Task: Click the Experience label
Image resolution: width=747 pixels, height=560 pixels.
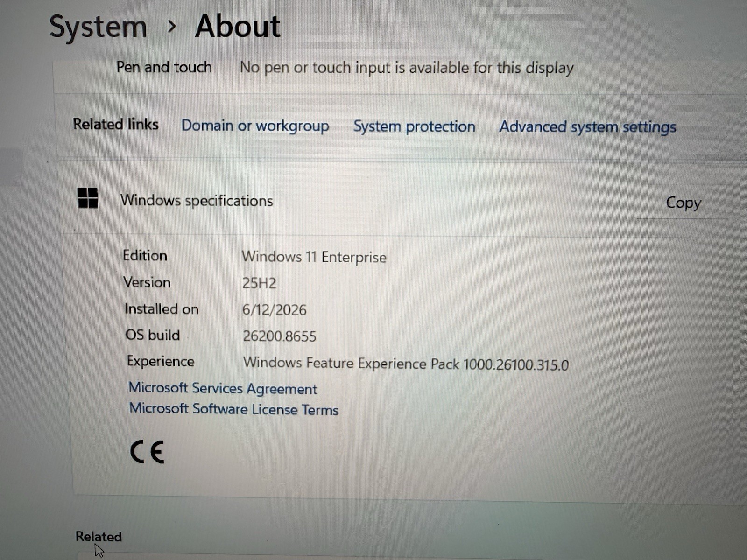Action: tap(160, 362)
